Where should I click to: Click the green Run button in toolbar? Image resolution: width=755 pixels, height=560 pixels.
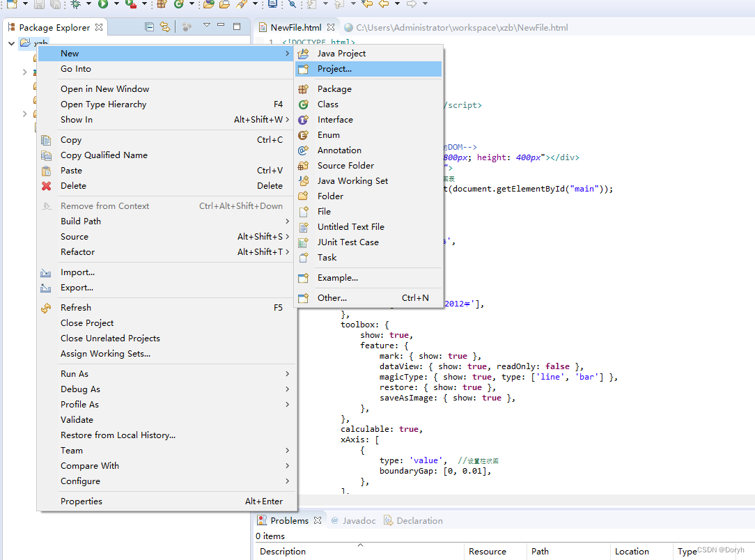click(x=103, y=4)
